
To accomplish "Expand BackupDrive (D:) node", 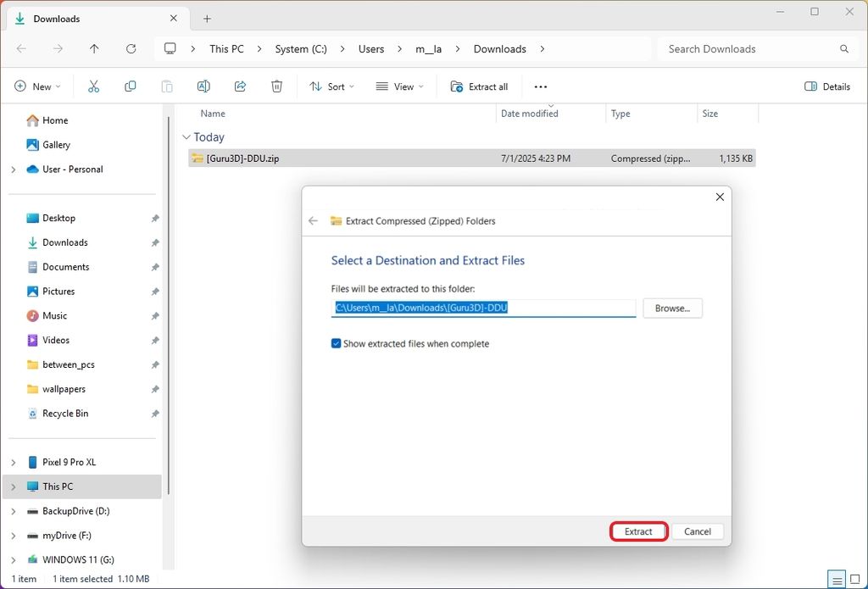I will tap(14, 511).
